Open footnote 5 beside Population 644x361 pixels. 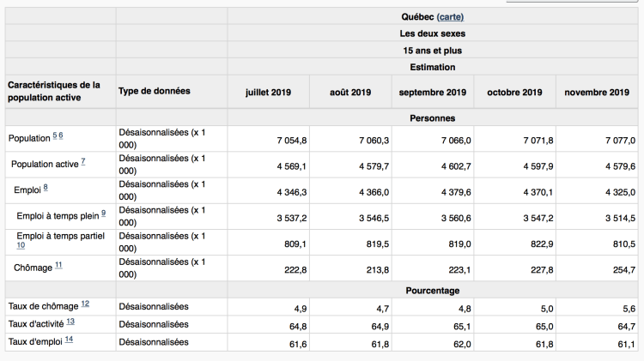(55, 135)
